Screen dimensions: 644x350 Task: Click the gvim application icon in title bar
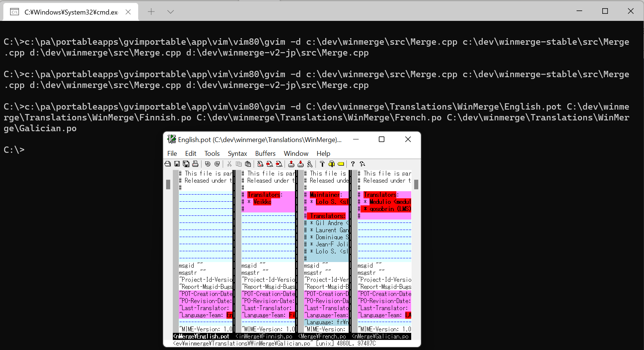coord(171,139)
